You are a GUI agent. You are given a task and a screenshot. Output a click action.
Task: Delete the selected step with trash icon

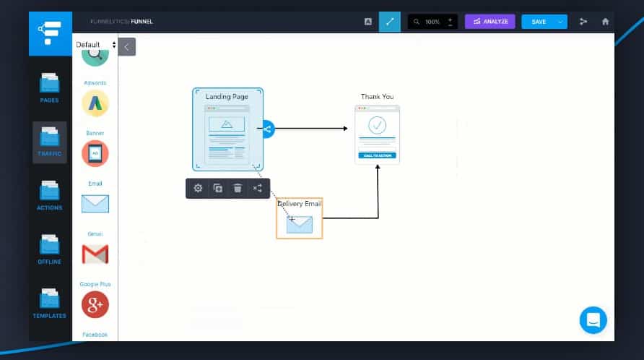(x=238, y=189)
